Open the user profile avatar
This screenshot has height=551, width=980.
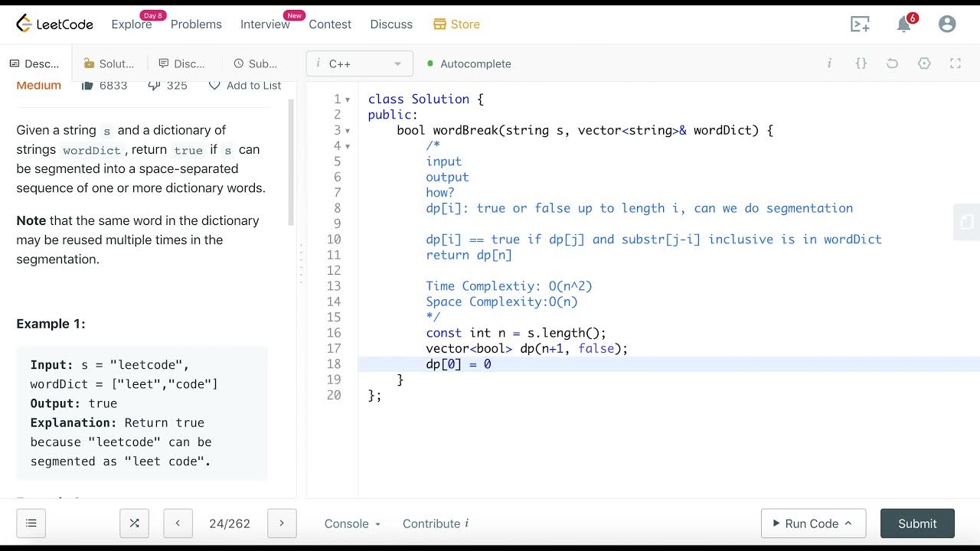pos(947,24)
